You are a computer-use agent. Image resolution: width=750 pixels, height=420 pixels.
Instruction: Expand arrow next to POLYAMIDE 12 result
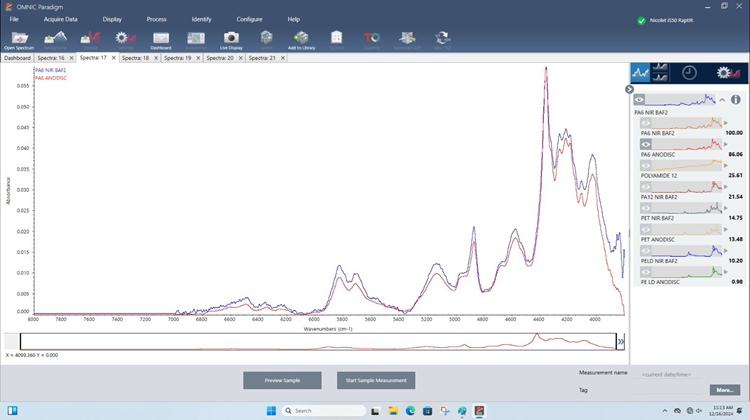pos(726,166)
